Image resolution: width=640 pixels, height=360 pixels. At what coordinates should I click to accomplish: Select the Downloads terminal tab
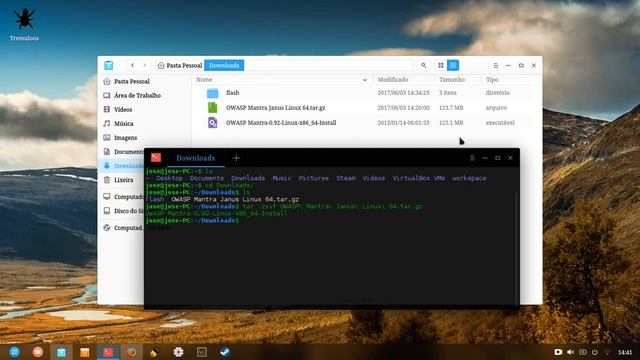(196, 158)
